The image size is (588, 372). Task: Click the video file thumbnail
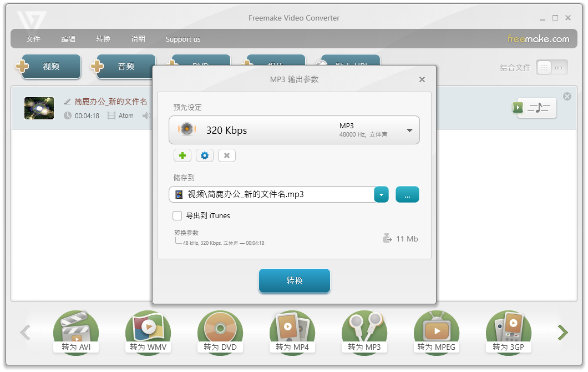point(39,108)
